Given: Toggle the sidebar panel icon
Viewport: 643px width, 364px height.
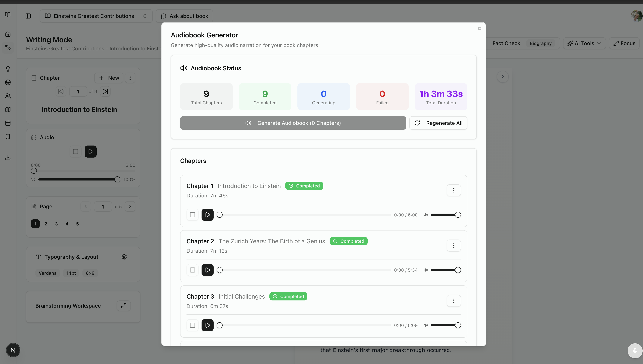Looking at the screenshot, I should pyautogui.click(x=28, y=16).
